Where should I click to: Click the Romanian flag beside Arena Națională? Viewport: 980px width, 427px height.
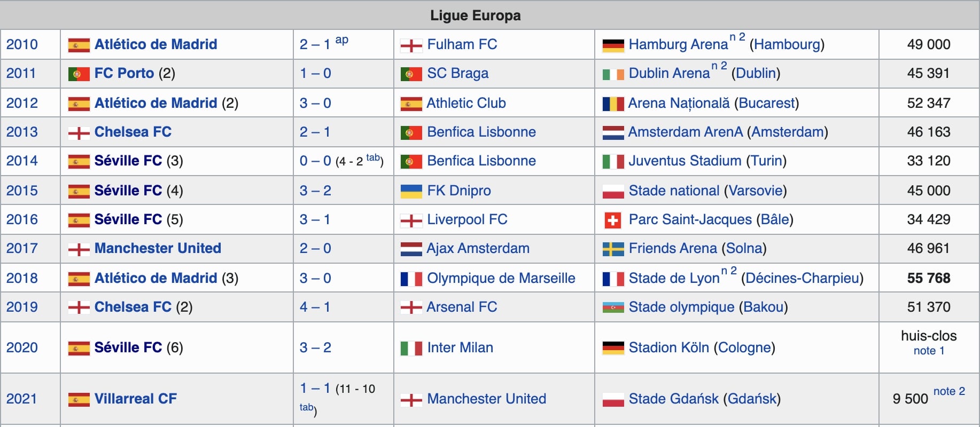click(x=613, y=104)
